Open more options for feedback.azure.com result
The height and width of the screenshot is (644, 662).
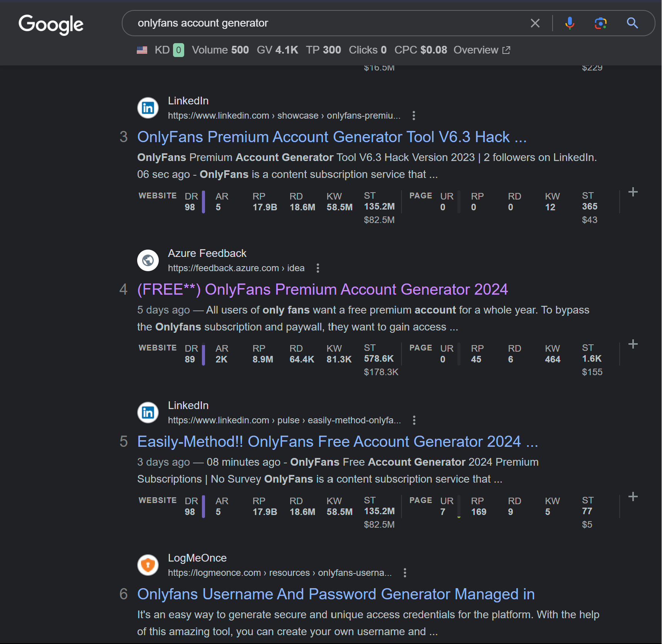click(x=318, y=268)
